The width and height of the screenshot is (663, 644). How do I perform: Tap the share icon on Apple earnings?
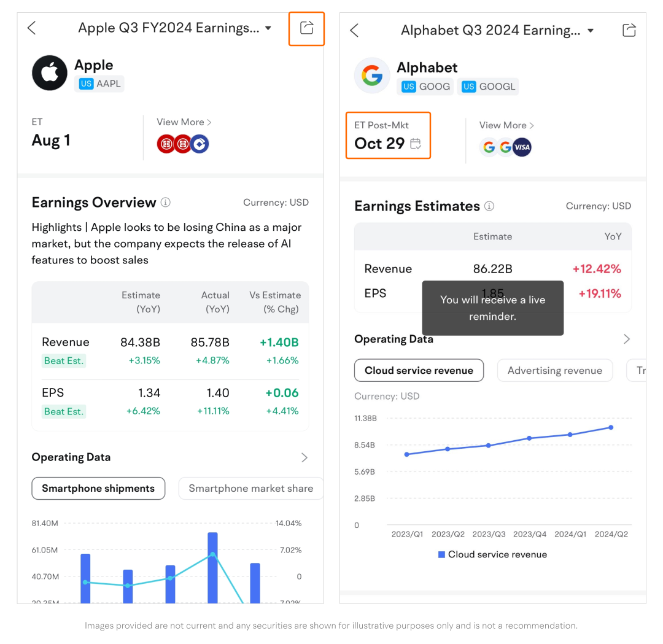click(x=306, y=28)
